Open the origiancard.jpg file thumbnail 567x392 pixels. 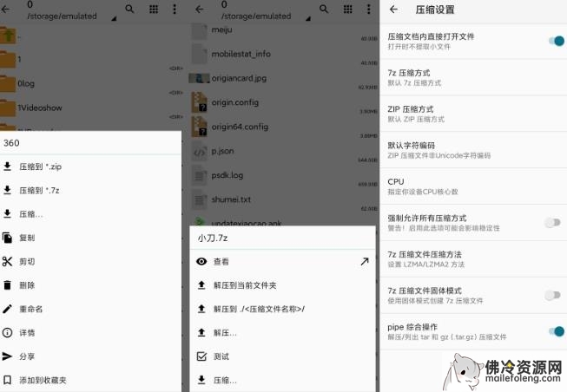[x=200, y=77]
